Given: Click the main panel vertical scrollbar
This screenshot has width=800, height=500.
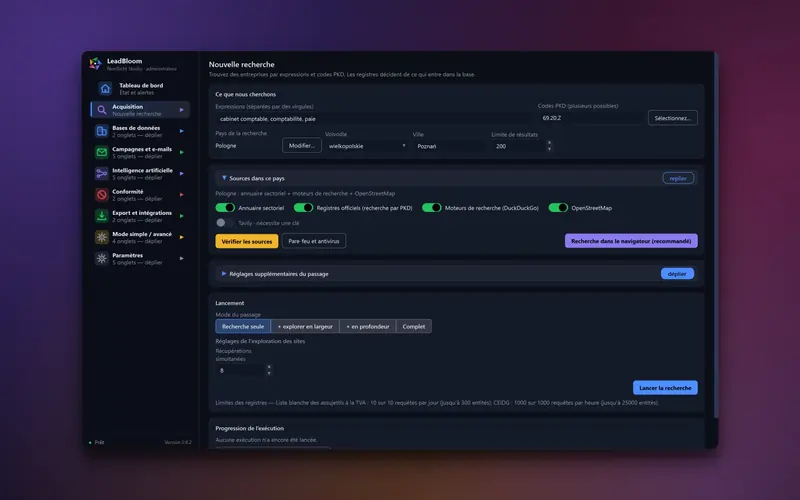Looking at the screenshot, I should click(716, 235).
